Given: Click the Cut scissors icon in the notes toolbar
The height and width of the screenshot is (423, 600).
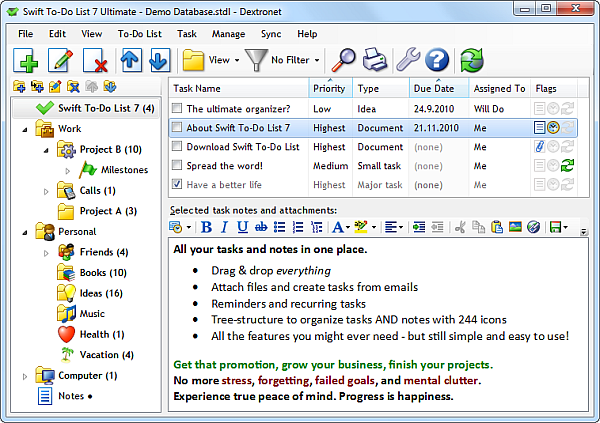Looking at the screenshot, I should 460,227.
